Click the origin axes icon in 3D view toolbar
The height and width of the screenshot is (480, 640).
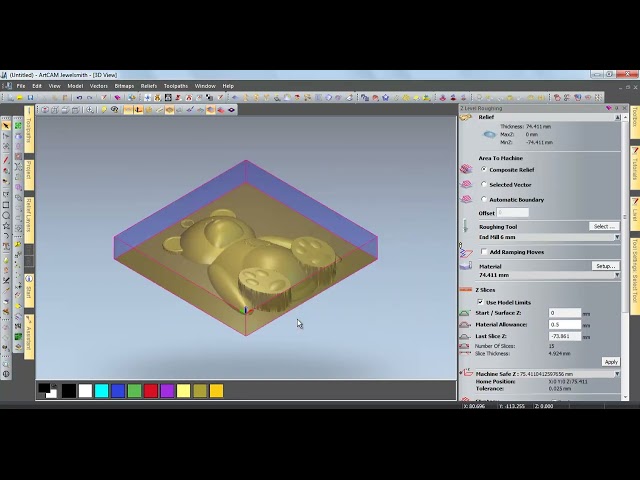[x=138, y=109]
